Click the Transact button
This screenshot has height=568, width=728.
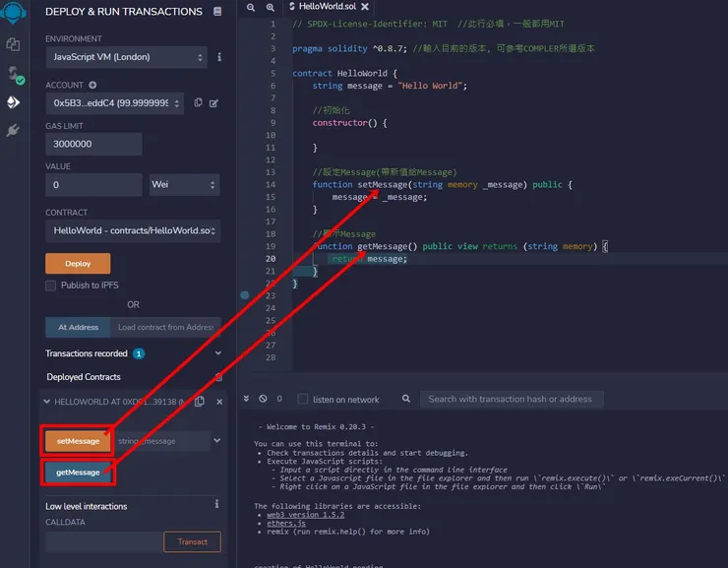192,541
